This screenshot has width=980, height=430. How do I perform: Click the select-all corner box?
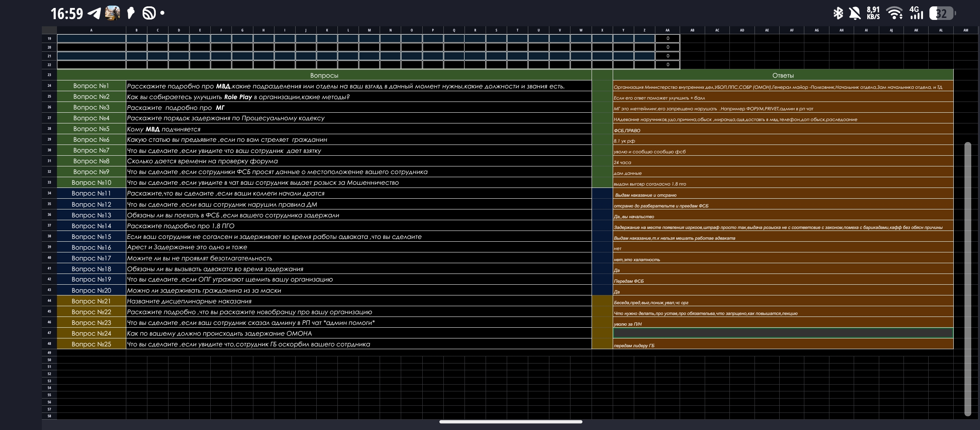(x=49, y=30)
